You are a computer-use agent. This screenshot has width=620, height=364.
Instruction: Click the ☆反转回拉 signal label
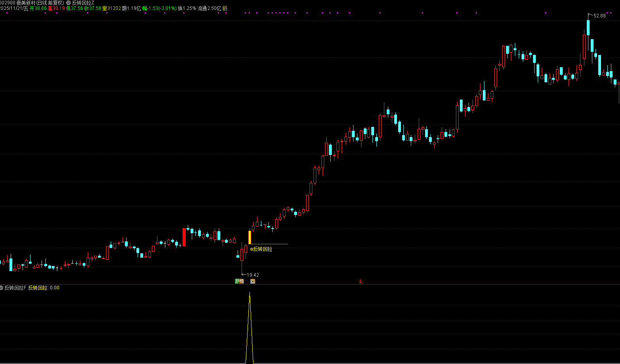[x=261, y=249]
